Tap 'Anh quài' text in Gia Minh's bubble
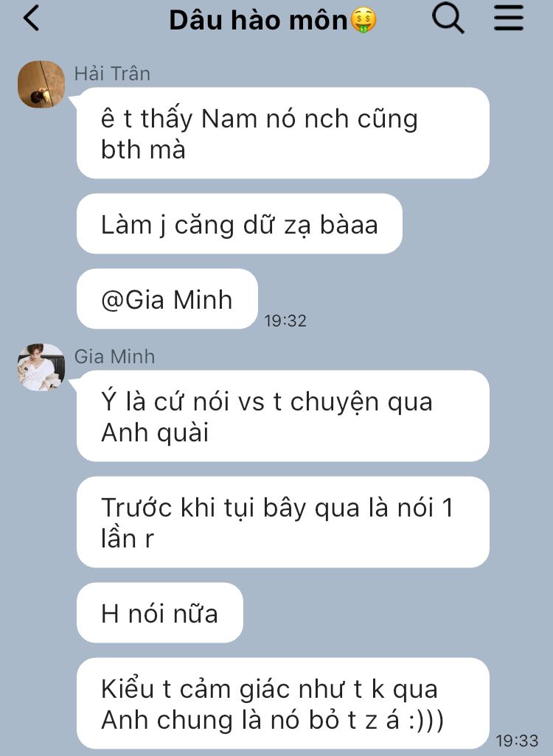The width and height of the screenshot is (553, 756). 155,433
